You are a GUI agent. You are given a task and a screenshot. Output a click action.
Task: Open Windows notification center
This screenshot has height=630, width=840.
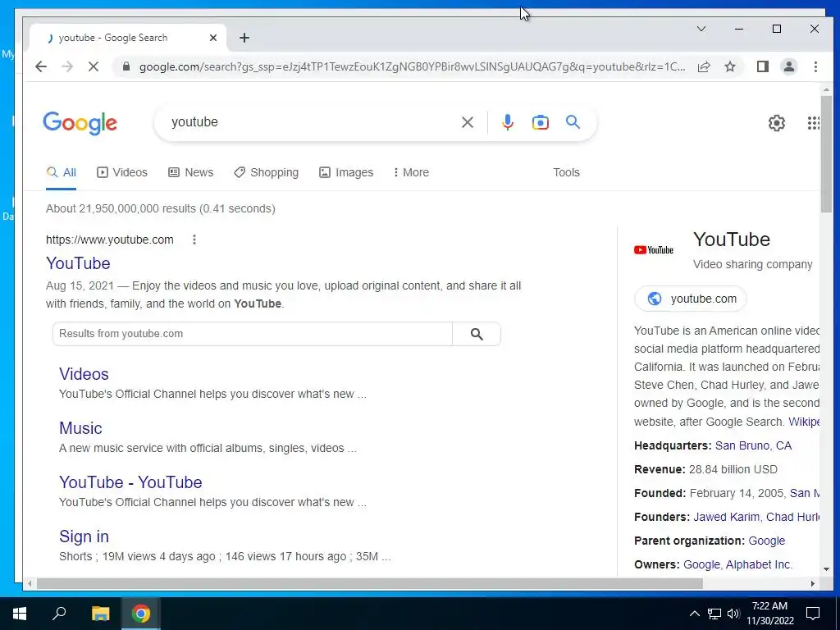tap(813, 614)
